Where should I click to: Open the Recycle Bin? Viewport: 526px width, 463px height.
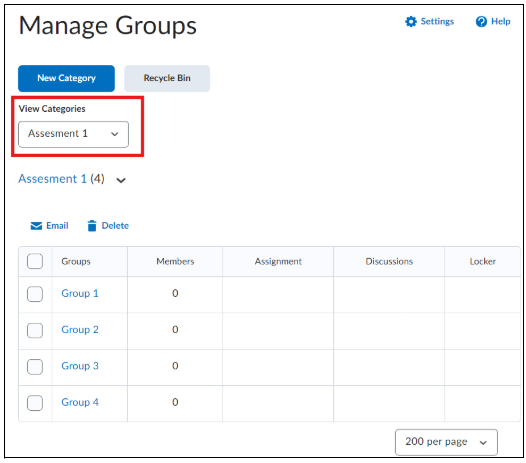pyautogui.click(x=167, y=78)
